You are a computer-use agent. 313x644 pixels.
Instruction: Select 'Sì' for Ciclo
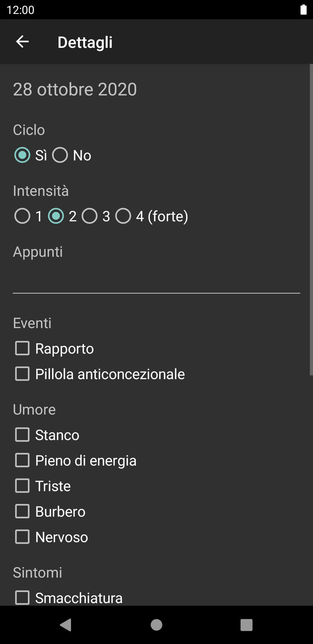pyautogui.click(x=22, y=155)
